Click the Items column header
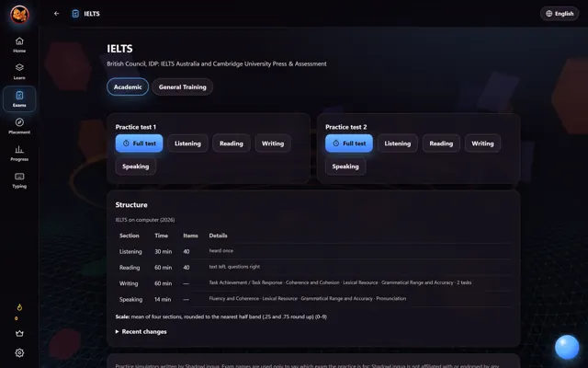The image size is (588, 368). coord(190,236)
